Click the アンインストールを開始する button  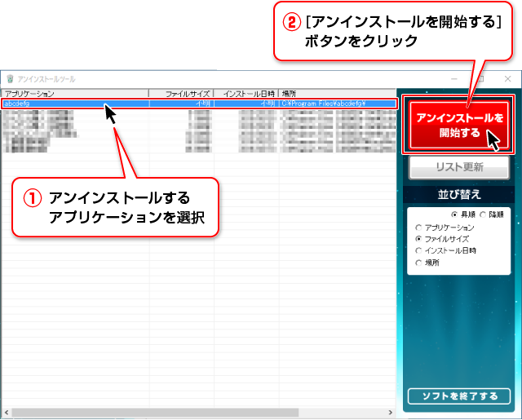point(459,125)
